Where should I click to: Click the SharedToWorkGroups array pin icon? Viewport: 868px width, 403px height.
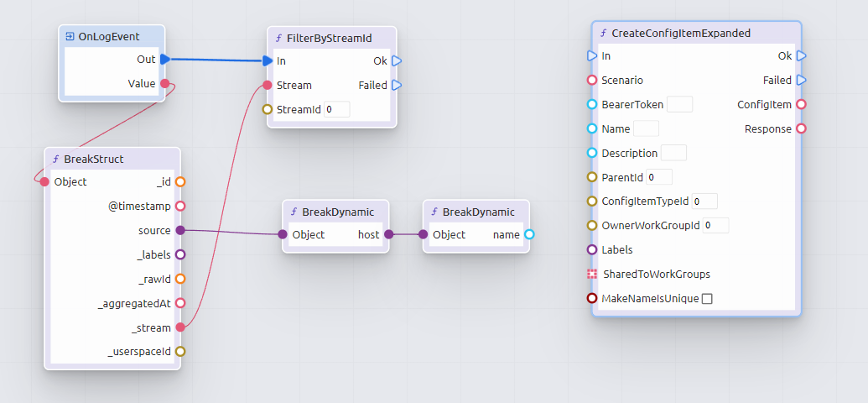[592, 275]
